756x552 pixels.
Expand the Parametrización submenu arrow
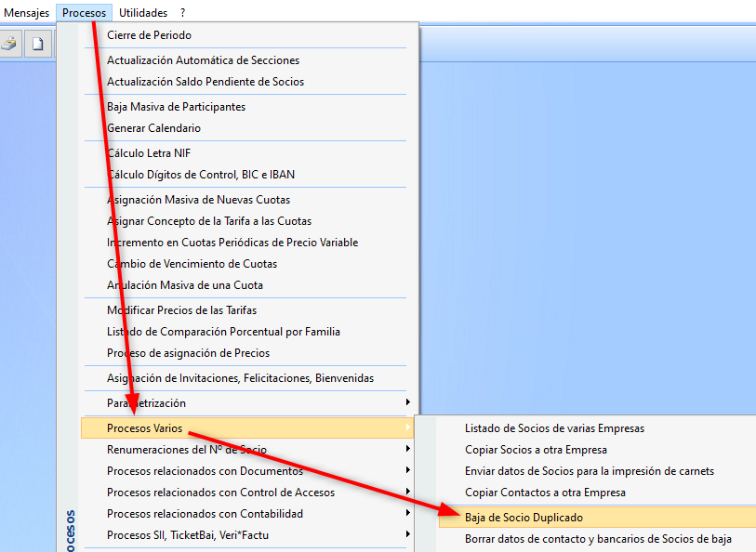click(x=407, y=403)
